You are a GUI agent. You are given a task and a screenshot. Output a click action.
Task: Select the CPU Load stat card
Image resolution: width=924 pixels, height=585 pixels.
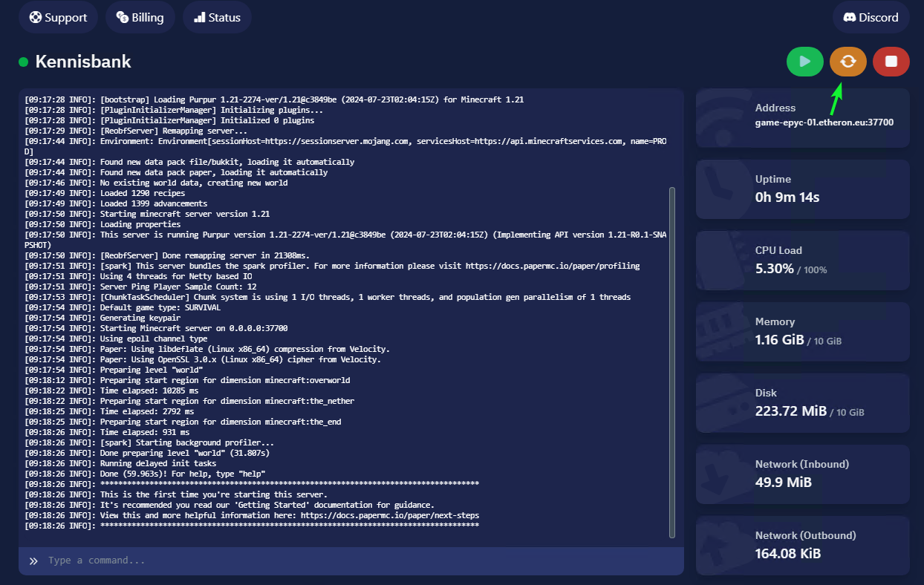802,261
